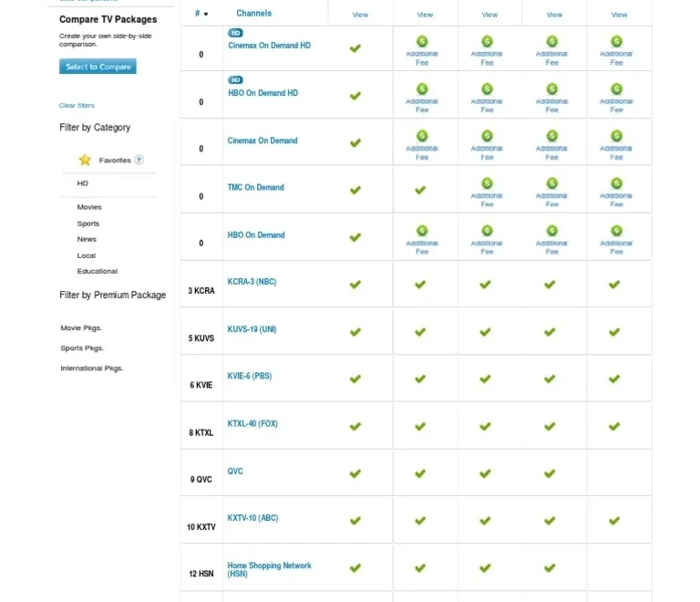Click the Clear filters link
Image resolution: width=700 pixels, height=602 pixels.
point(77,106)
